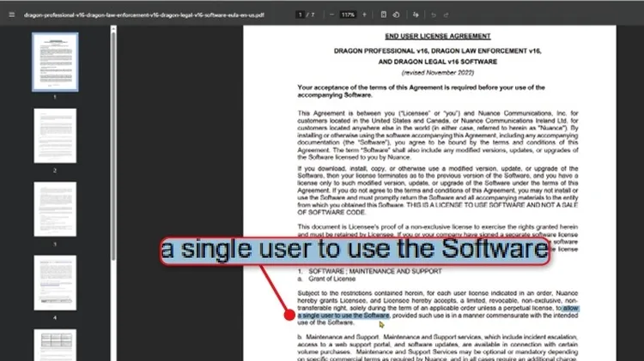Viewport: 644px width, 361px height.
Task: Click the page number input field
Action: click(x=300, y=15)
